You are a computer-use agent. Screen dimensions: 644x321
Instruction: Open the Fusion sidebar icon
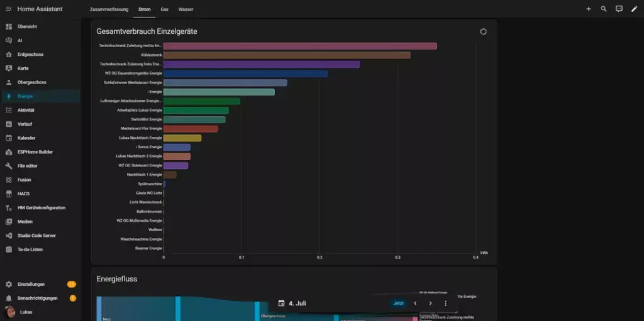9,180
